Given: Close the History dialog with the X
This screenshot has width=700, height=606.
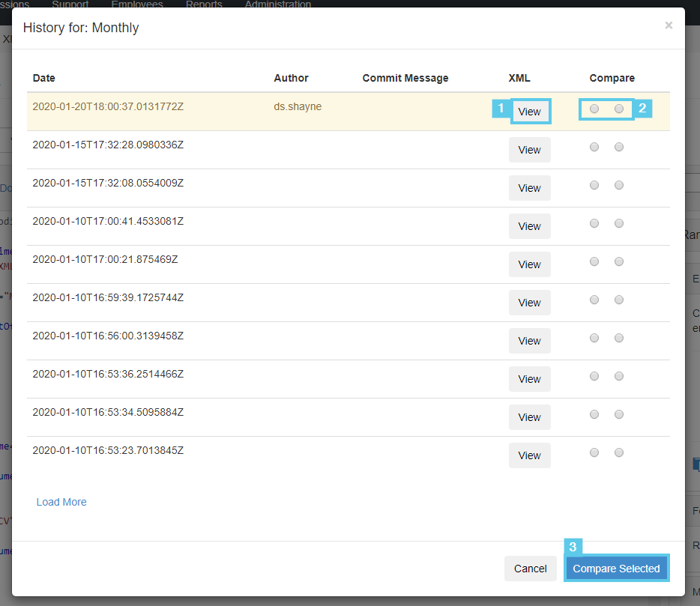Looking at the screenshot, I should (x=669, y=25).
